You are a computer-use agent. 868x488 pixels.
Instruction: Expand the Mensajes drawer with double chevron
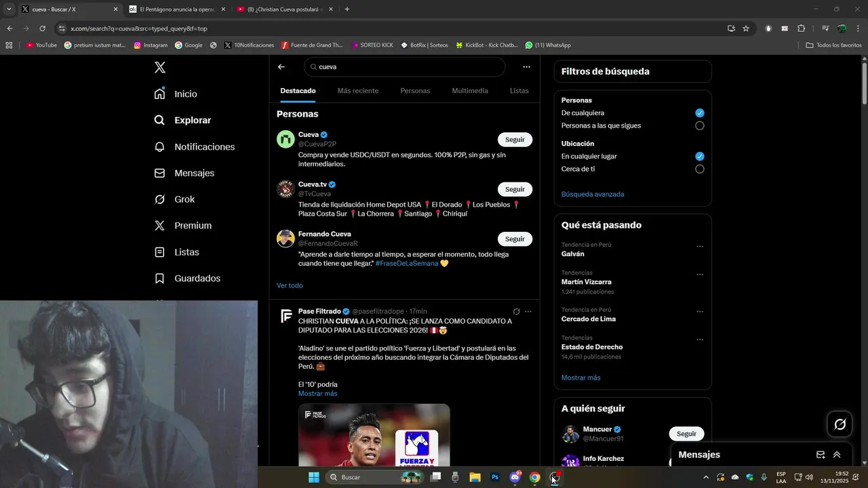coord(837,455)
